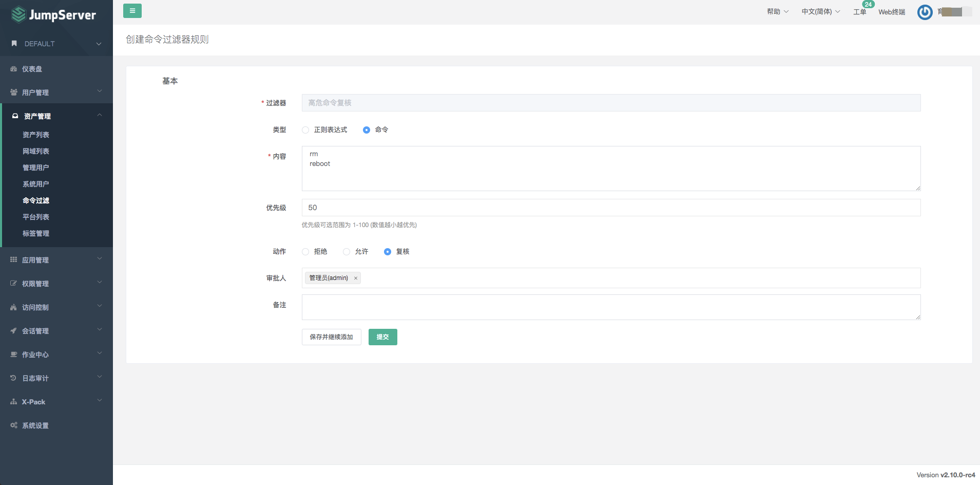
Task: Click the 资产管理 inbox icon
Action: coord(15,116)
